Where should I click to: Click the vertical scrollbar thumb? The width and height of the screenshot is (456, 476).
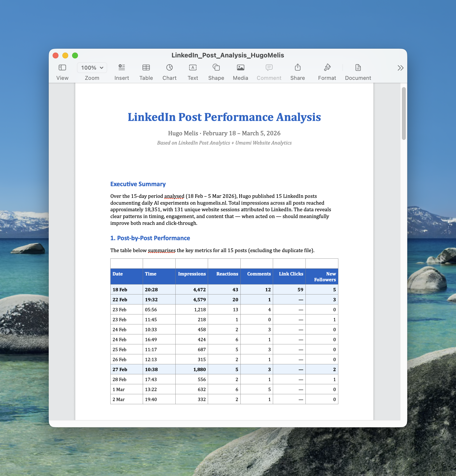(x=404, y=113)
